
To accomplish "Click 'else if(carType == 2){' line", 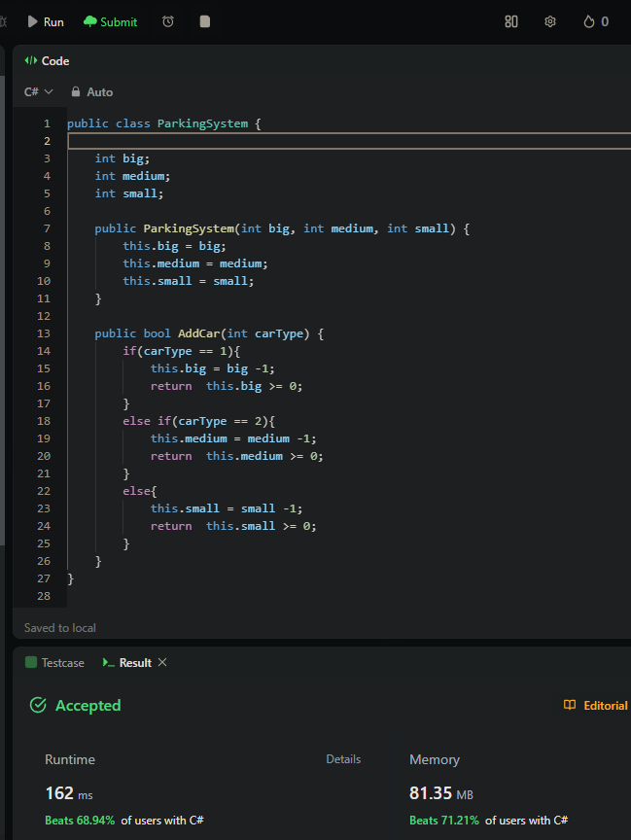I will pos(198,421).
